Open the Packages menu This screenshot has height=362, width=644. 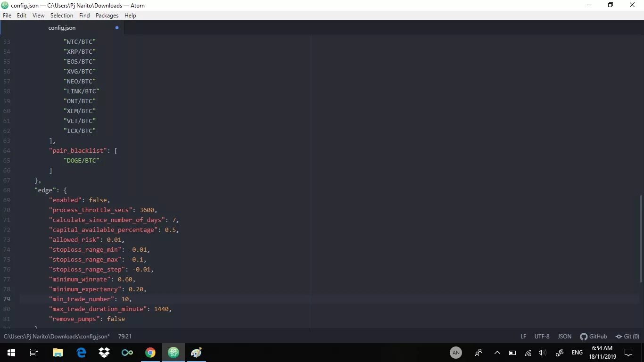tap(107, 16)
